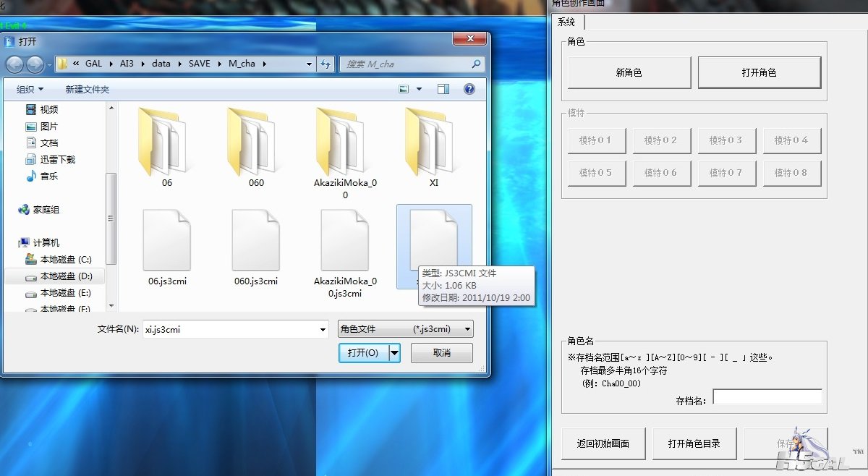The image size is (868, 476).
Task: Click the refresh address bar icon
Action: click(x=326, y=64)
